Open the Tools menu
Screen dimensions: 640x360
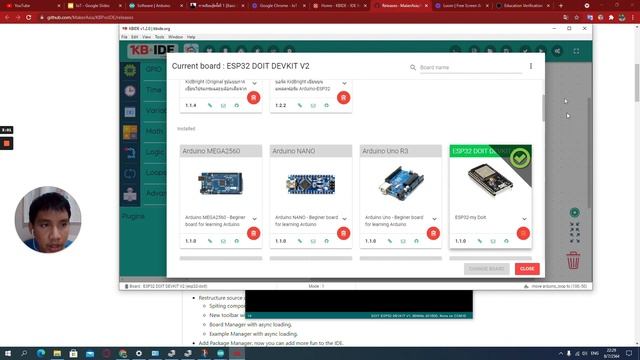(159, 37)
